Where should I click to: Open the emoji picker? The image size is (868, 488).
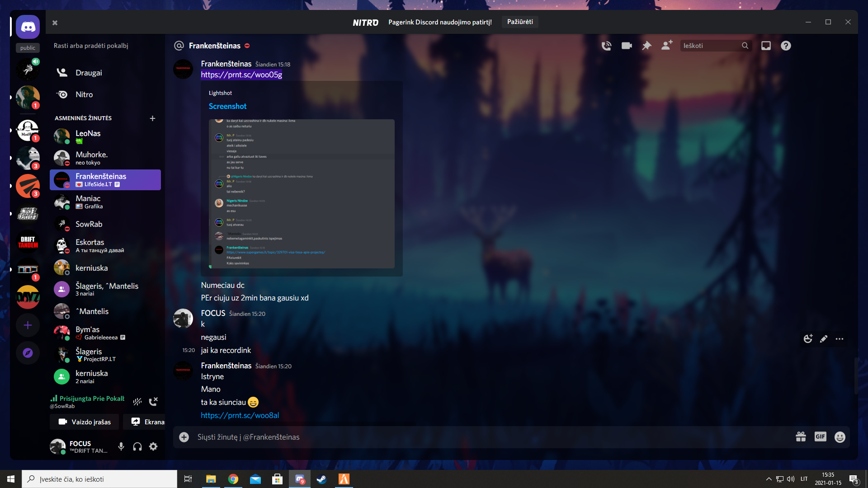pos(840,437)
